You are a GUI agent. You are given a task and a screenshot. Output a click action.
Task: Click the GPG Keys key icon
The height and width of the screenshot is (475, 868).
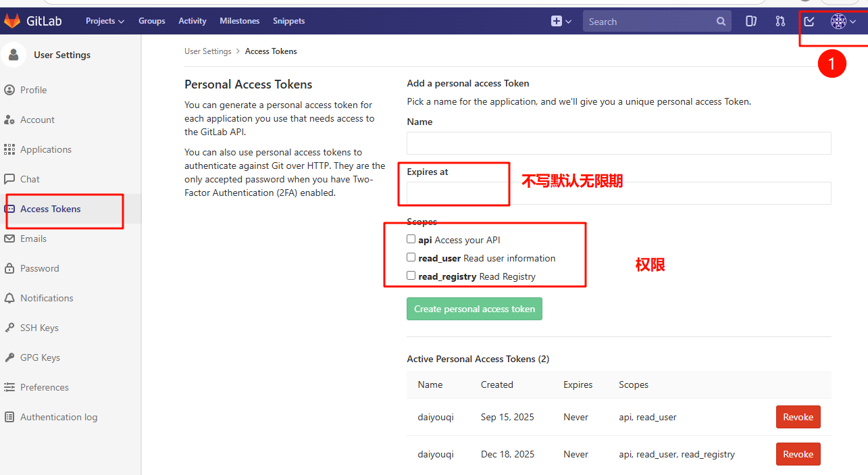[9, 357]
